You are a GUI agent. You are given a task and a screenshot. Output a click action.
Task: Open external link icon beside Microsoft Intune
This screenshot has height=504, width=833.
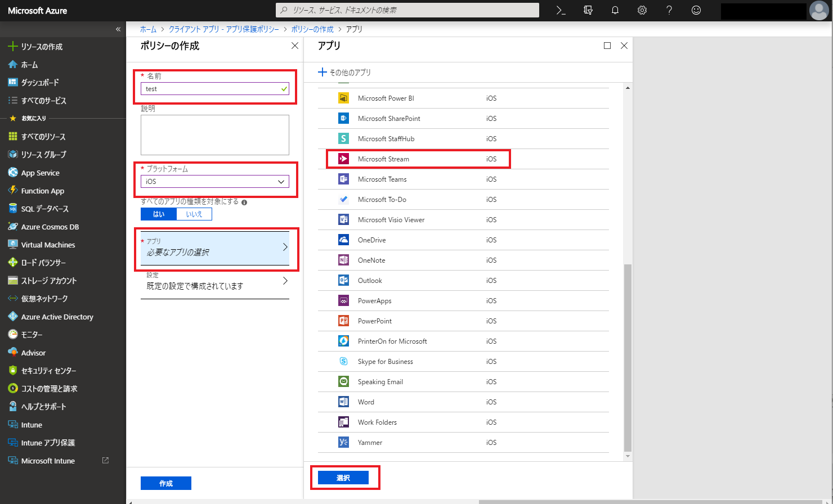click(x=105, y=460)
